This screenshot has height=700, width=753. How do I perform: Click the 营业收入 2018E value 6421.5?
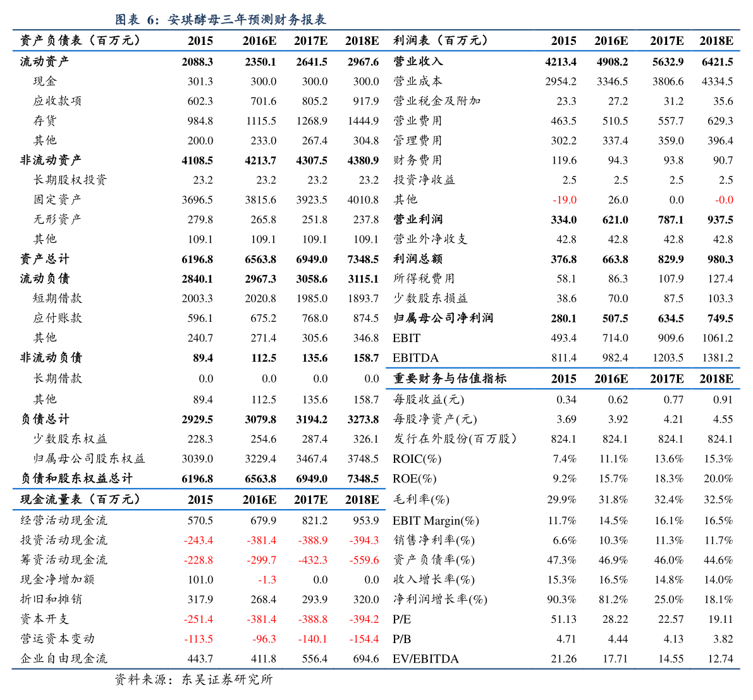(x=717, y=62)
